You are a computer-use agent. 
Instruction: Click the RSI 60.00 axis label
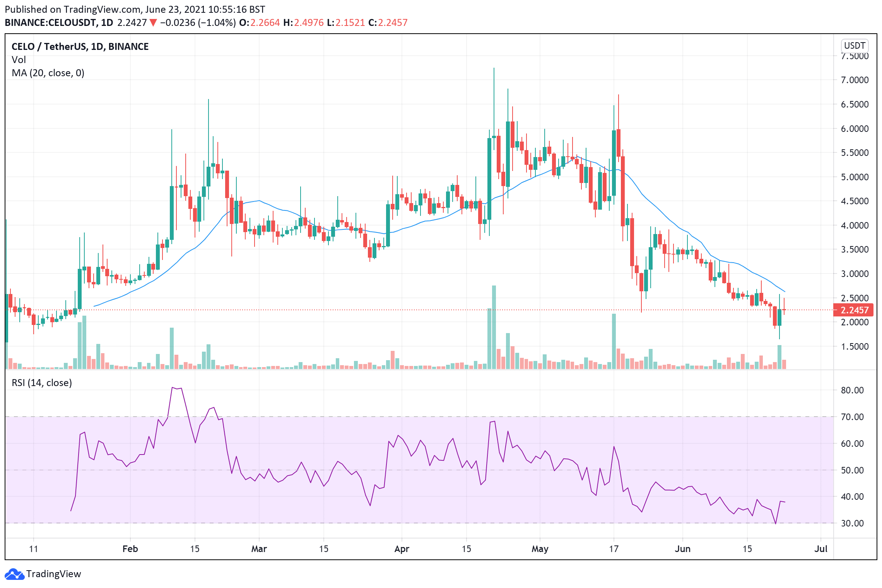coord(852,444)
